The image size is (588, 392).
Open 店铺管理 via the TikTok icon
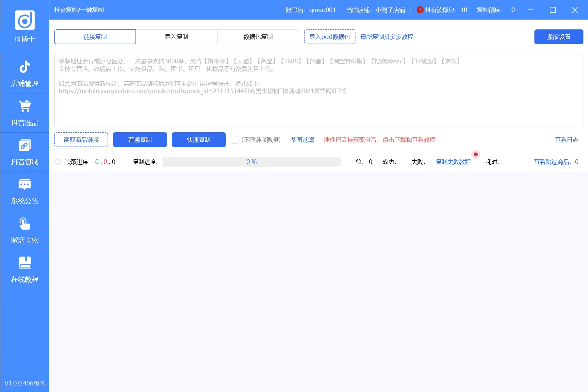[25, 67]
